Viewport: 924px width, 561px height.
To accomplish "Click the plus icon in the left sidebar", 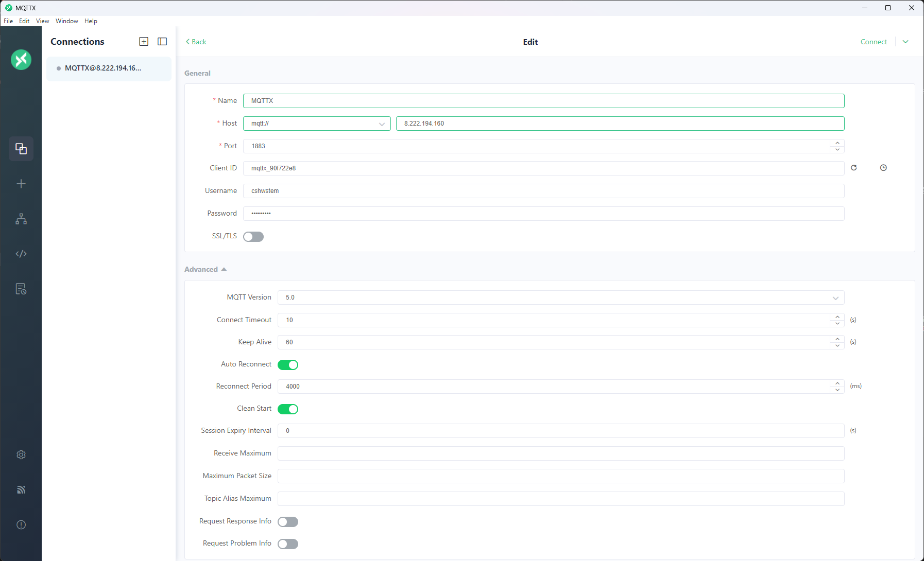I will click(x=21, y=184).
